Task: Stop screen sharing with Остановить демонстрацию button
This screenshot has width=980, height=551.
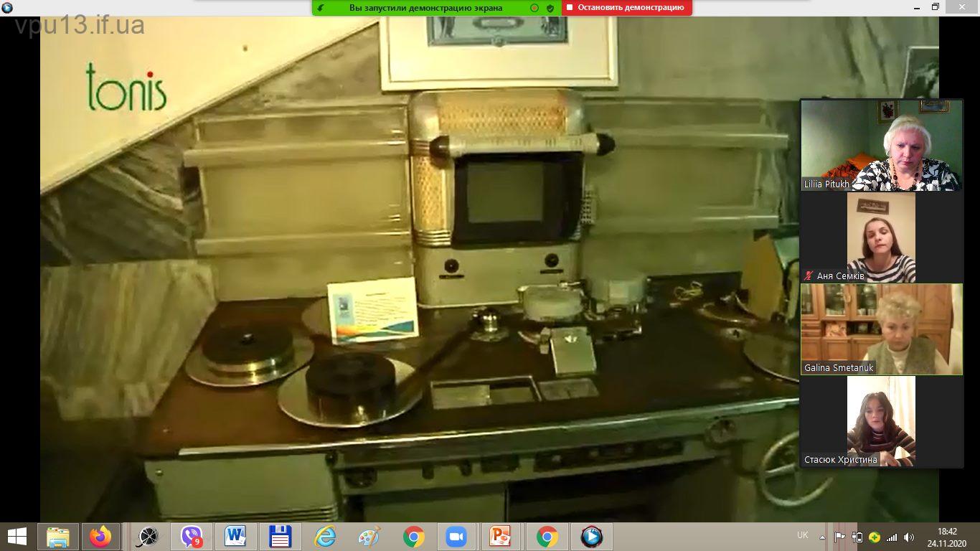Action: (x=626, y=8)
